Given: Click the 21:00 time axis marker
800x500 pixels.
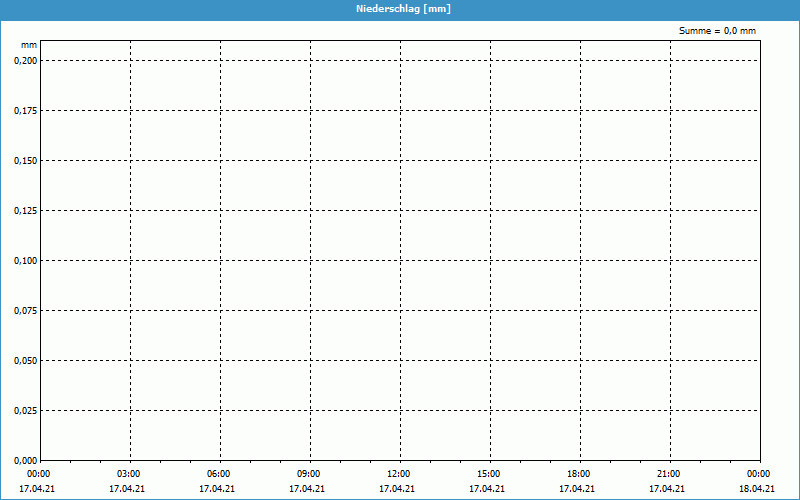Looking at the screenshot, I should click(x=668, y=474).
